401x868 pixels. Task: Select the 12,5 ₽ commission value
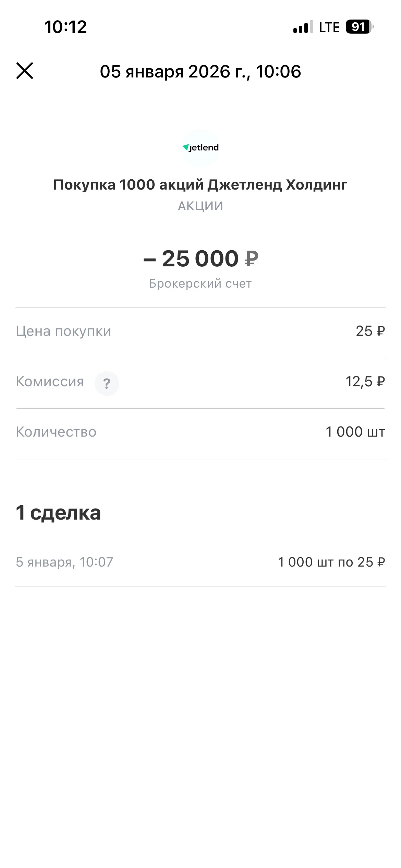click(x=365, y=382)
